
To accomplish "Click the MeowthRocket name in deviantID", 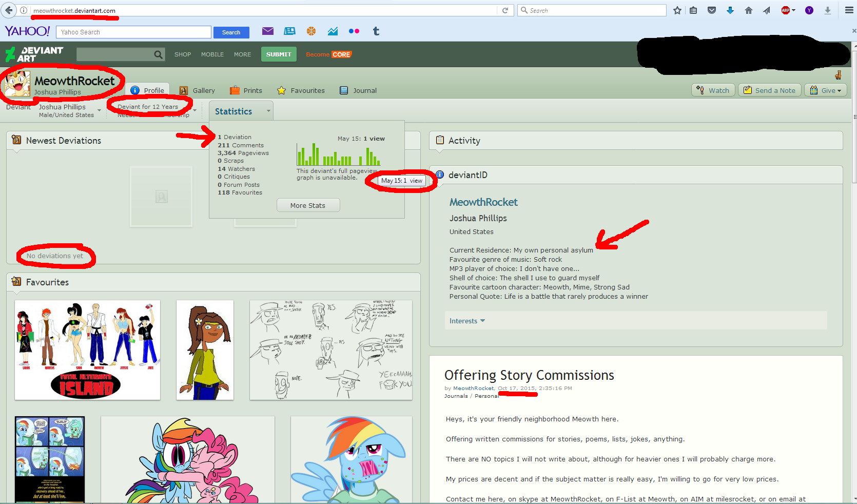I will coord(483,202).
